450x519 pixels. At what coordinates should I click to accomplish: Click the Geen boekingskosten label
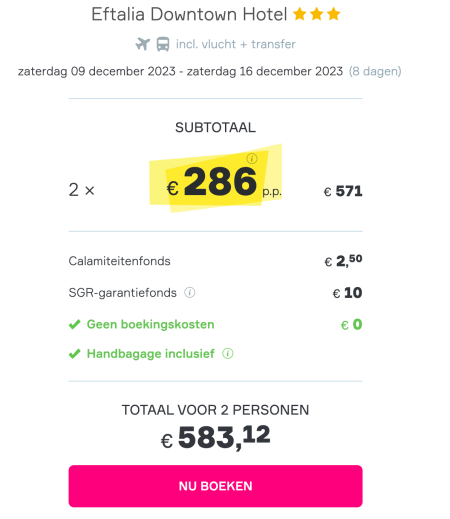pos(150,324)
